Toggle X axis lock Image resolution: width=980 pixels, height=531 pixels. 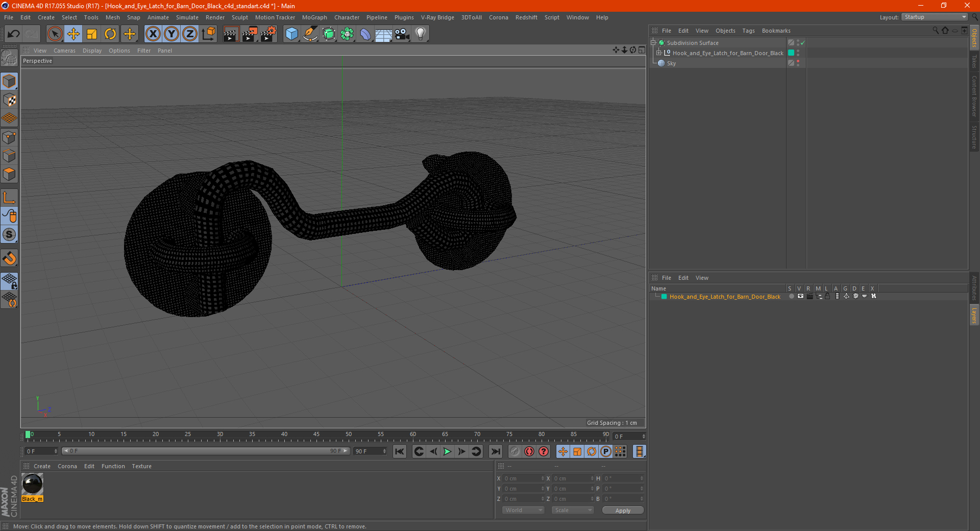(153, 34)
